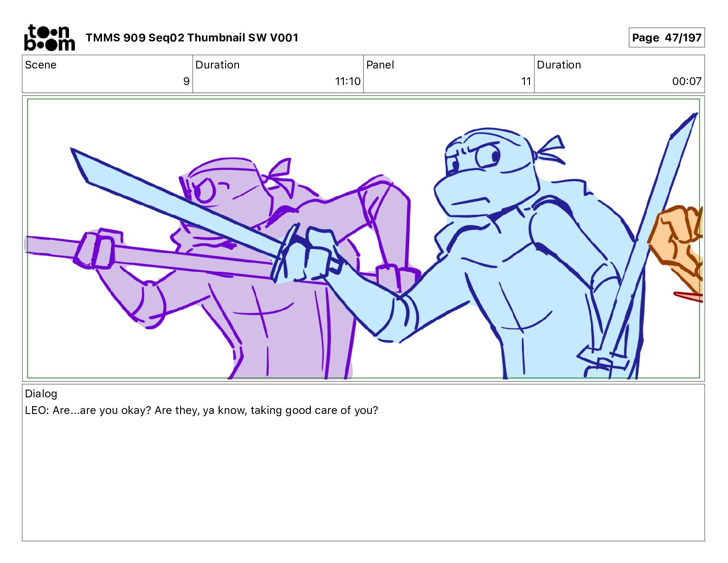Viewport: 728px width, 563px height.
Task: Click the 'Dialog' label
Action: [x=41, y=394]
